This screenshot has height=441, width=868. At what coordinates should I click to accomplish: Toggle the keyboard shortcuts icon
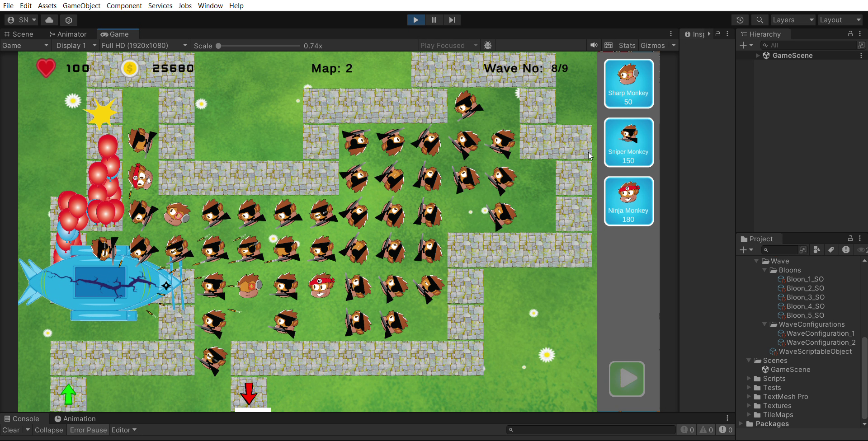click(x=609, y=45)
